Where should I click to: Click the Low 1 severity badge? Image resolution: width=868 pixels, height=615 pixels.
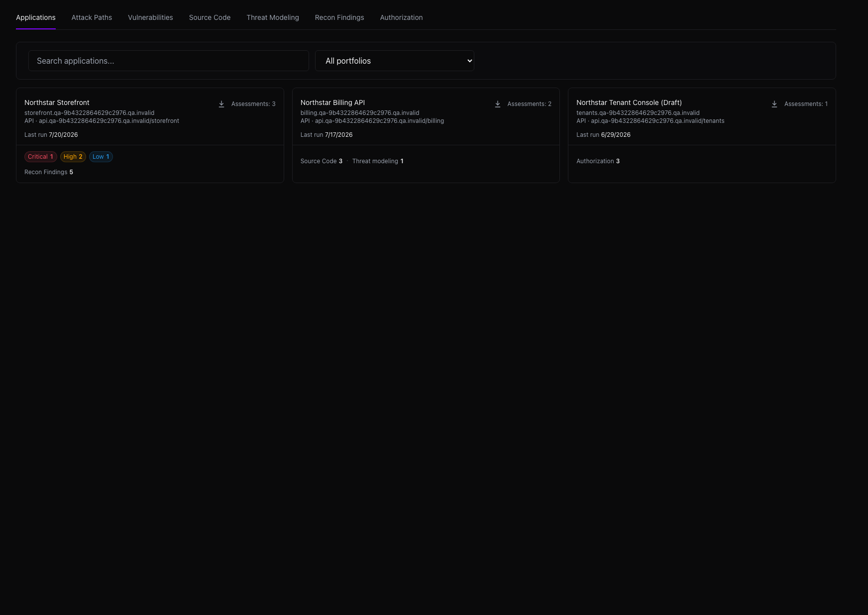click(x=101, y=157)
